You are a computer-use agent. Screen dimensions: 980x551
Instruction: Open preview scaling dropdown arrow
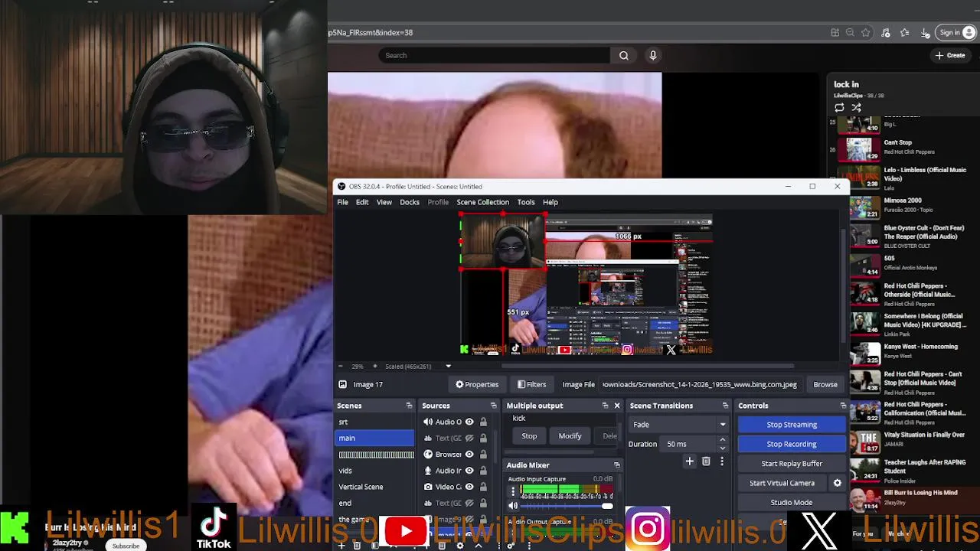[449, 367]
